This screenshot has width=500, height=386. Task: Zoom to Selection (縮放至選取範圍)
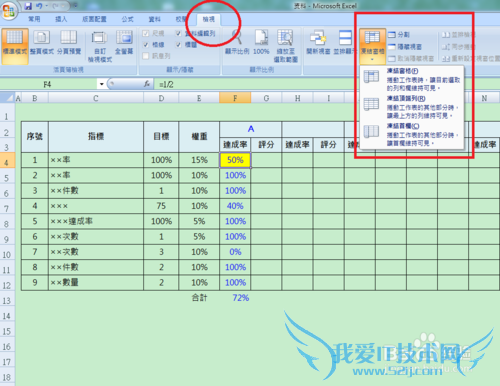[x=285, y=46]
